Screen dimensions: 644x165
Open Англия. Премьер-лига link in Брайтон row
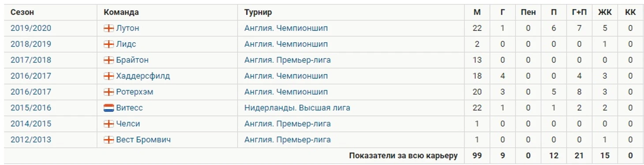pyautogui.click(x=288, y=60)
